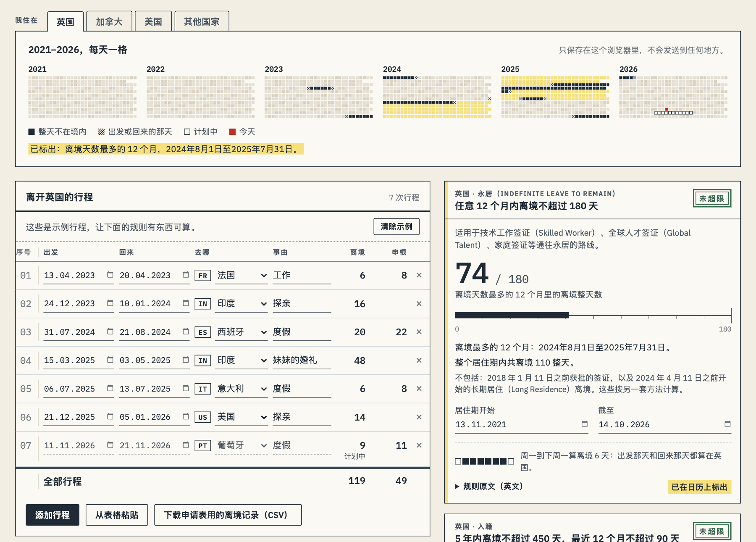Open the 法国 destination dropdown

pyautogui.click(x=241, y=275)
